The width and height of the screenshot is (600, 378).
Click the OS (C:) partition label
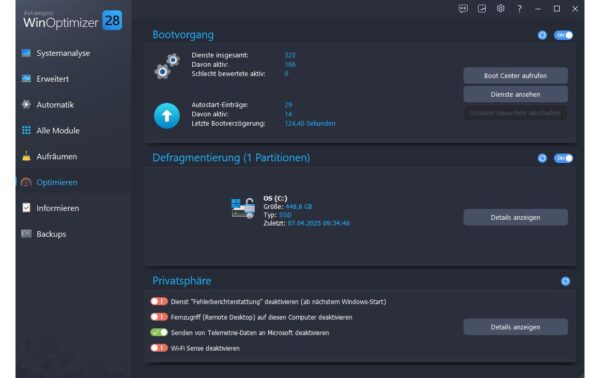(275, 198)
